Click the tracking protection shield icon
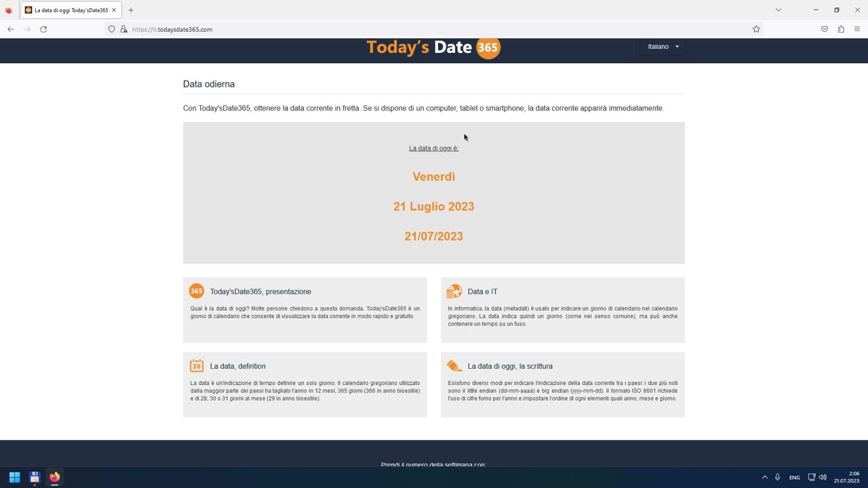Image resolution: width=868 pixels, height=488 pixels. pos(112,29)
